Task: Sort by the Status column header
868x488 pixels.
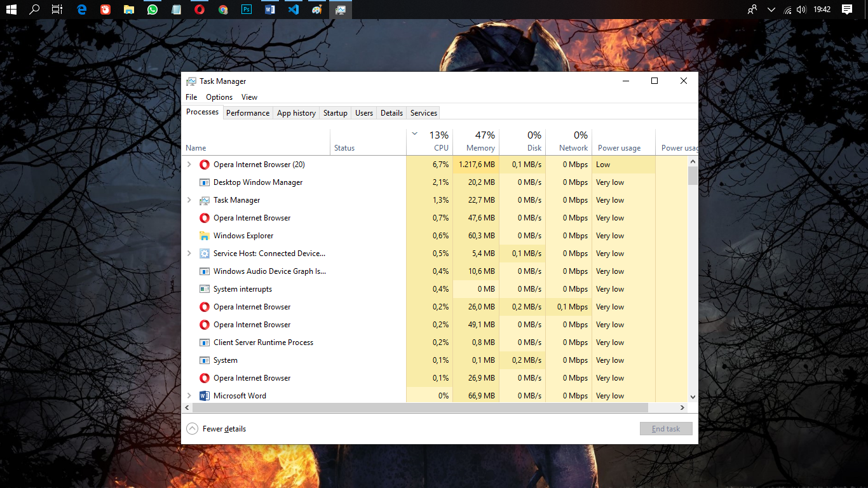Action: click(x=368, y=142)
